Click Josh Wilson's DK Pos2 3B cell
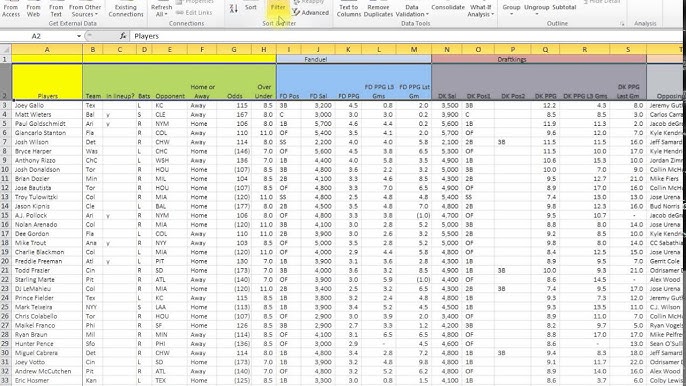686x386 pixels. point(513,142)
